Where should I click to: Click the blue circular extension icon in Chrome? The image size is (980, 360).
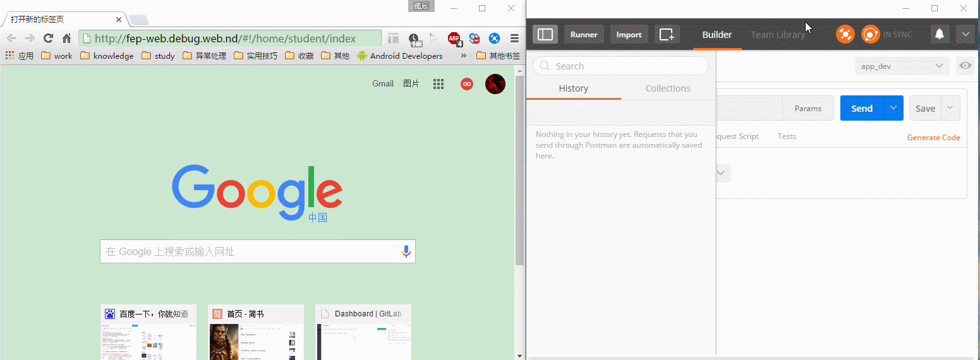tap(495, 39)
